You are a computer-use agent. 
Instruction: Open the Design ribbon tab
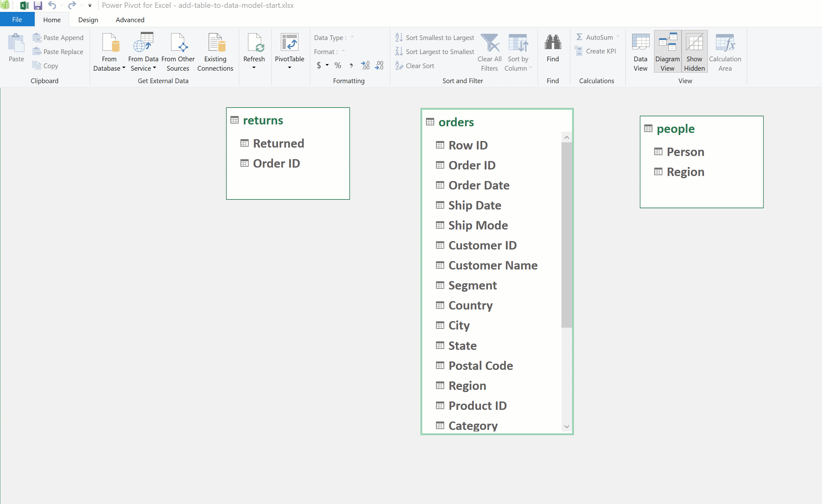pos(88,20)
